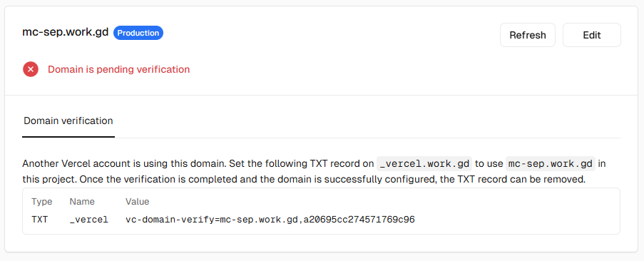Click the Production badge
644x261 pixels.
tap(138, 33)
